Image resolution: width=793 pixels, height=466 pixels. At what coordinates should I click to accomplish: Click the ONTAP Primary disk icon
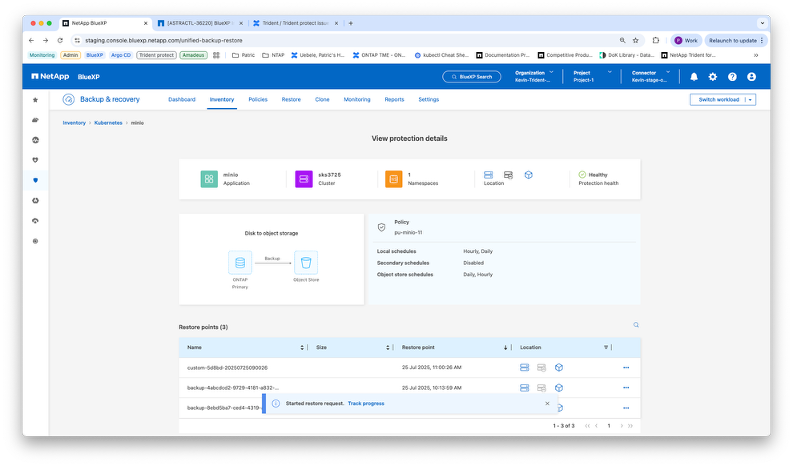click(240, 263)
